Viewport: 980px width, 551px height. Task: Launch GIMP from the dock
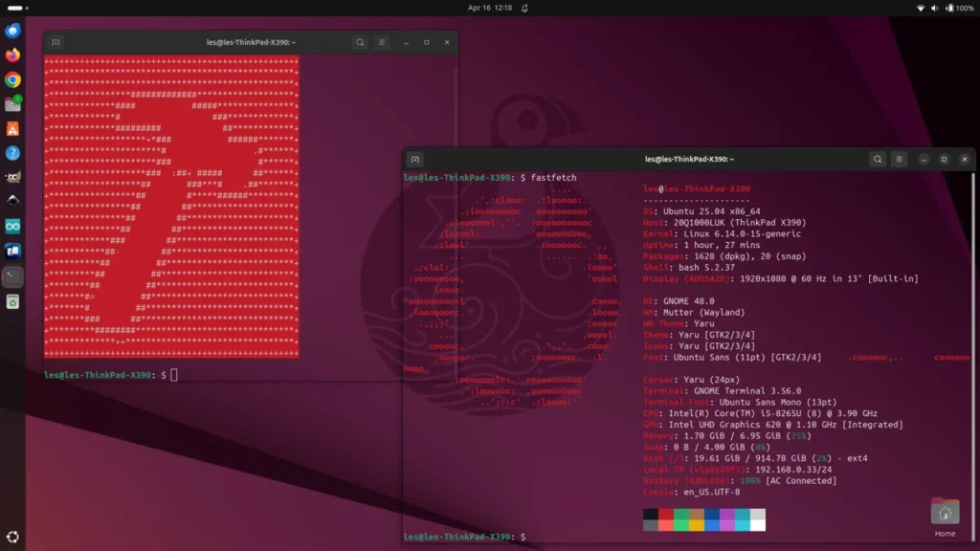pyautogui.click(x=12, y=179)
